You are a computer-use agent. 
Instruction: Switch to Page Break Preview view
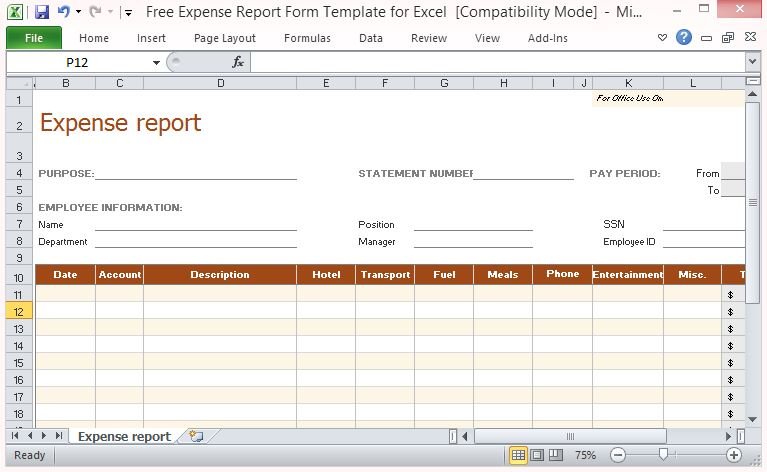pyautogui.click(x=554, y=455)
